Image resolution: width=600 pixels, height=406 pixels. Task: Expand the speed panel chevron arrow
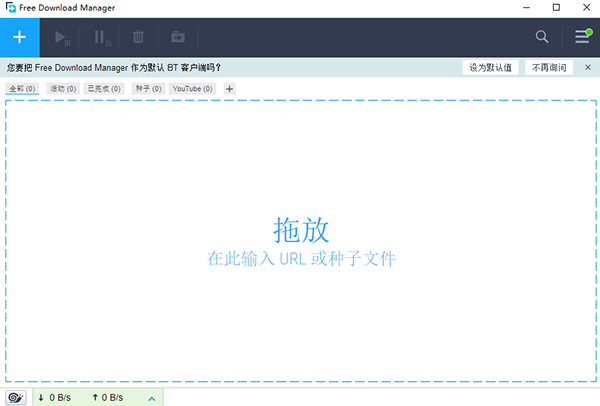[151, 398]
